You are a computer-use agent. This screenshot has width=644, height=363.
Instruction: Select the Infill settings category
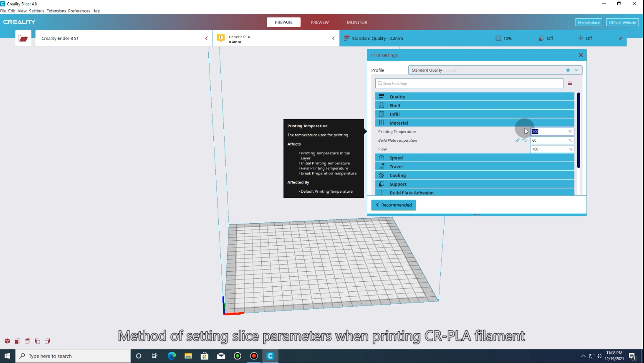(395, 114)
